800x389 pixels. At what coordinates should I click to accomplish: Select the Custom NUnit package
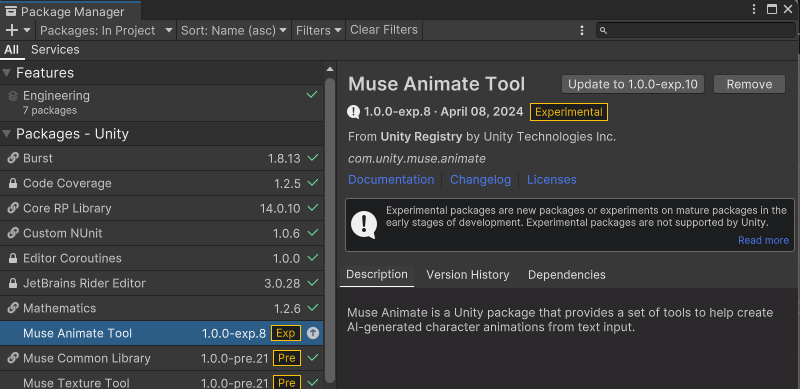pos(161,233)
